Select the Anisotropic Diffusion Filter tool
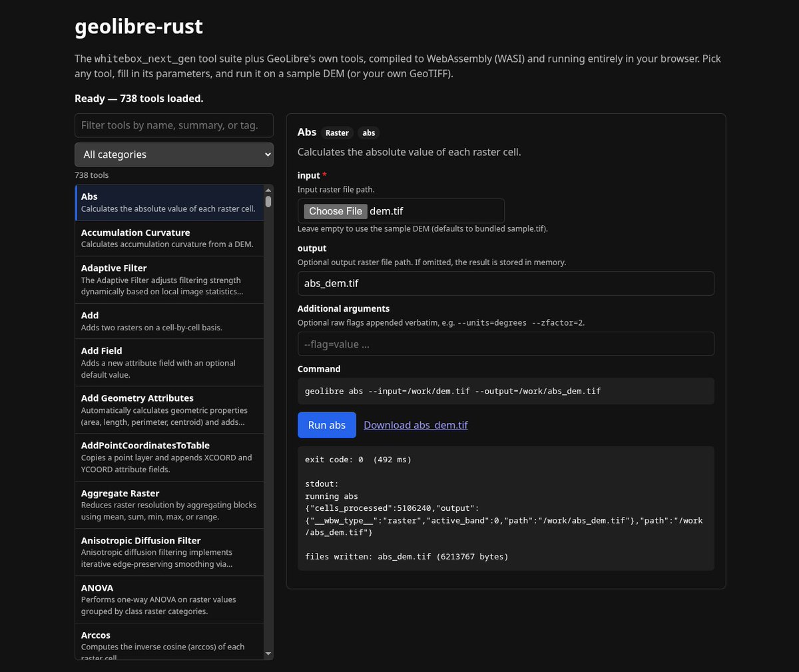Screen dimensions: 799x672 169,552
